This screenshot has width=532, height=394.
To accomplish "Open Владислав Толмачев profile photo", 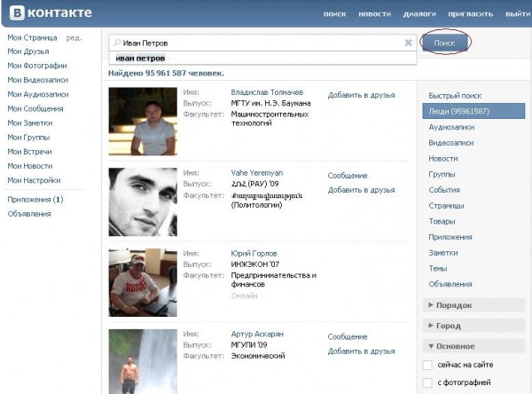I will click(143, 122).
